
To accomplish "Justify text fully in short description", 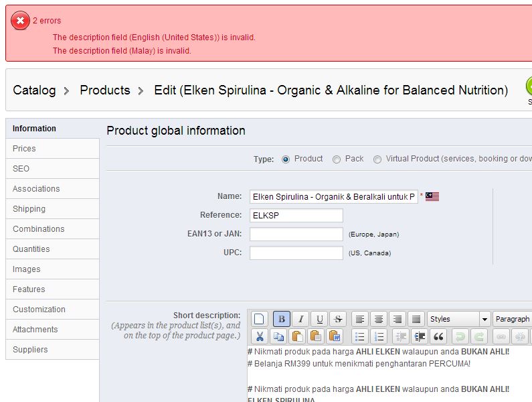I will click(x=416, y=319).
